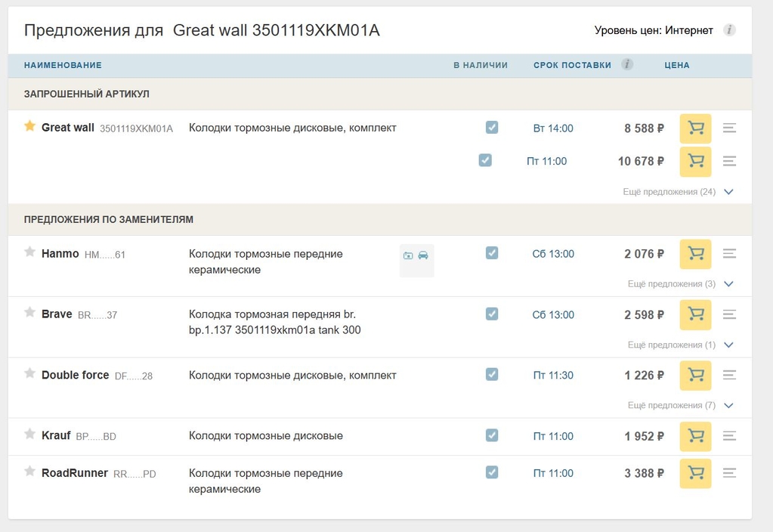Open Double force brand link
The height and width of the screenshot is (532, 773).
tap(75, 376)
